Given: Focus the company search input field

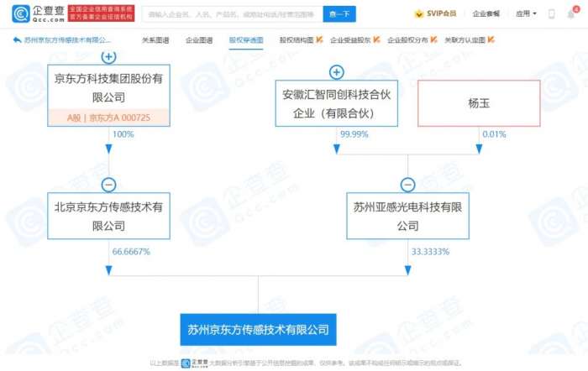Looking at the screenshot, I should [232, 14].
